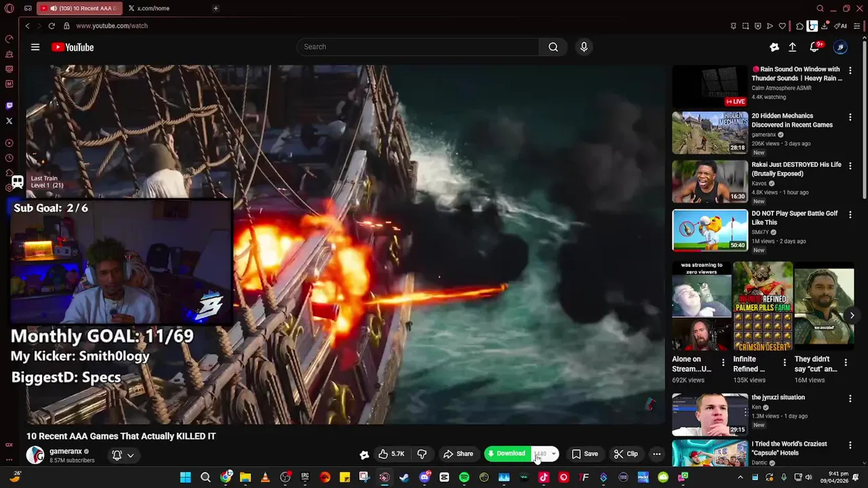Open Opera extensions cube icon
868x488 pixels.
point(800,26)
